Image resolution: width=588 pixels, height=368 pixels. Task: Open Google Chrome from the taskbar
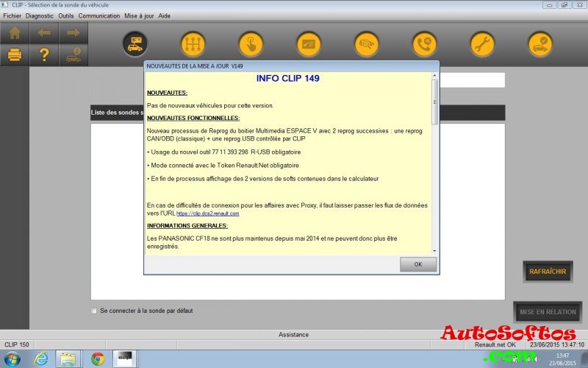coord(97,358)
